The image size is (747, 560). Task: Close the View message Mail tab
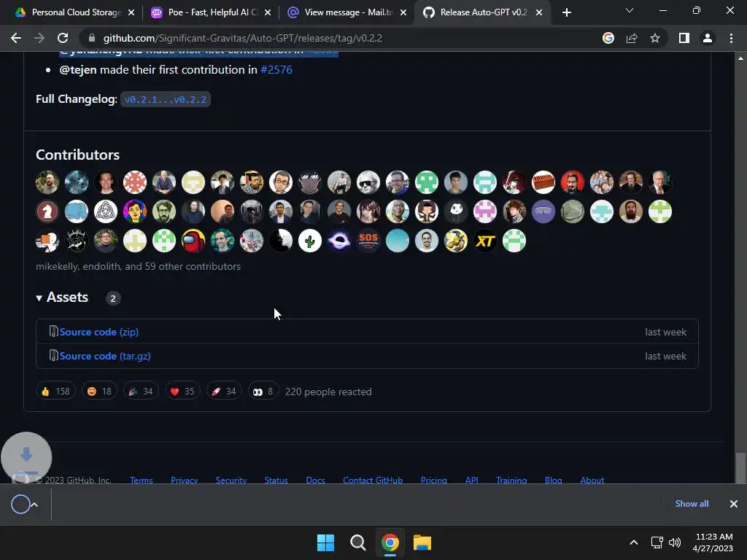coord(403,13)
